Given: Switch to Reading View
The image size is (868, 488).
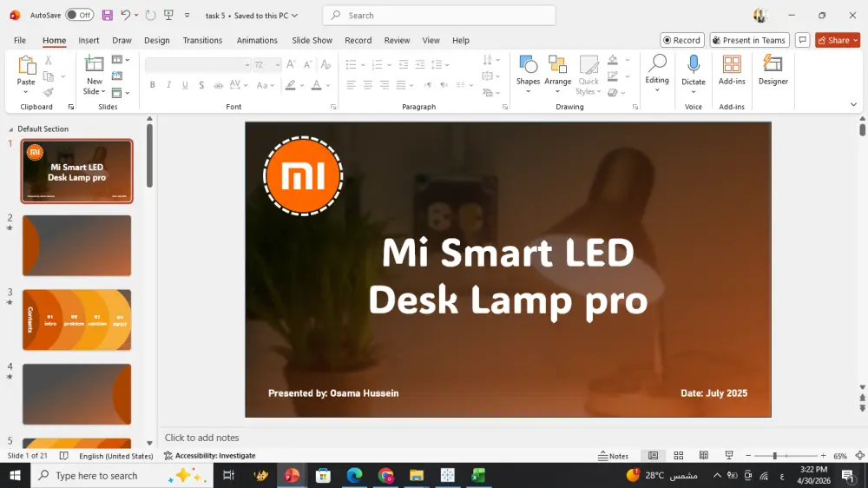Looking at the screenshot, I should [x=704, y=455].
